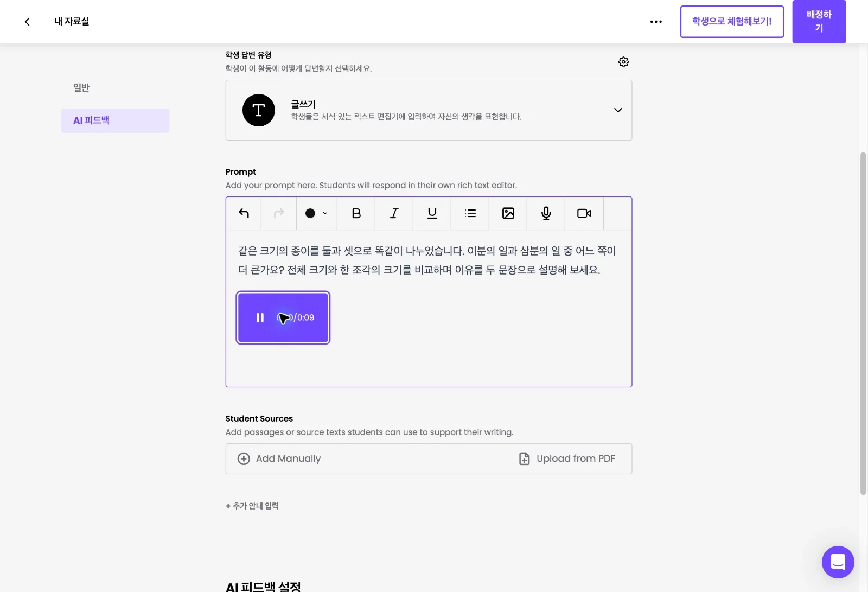Click the PDF file icon in Student Sources
The width and height of the screenshot is (868, 592).
click(524, 459)
